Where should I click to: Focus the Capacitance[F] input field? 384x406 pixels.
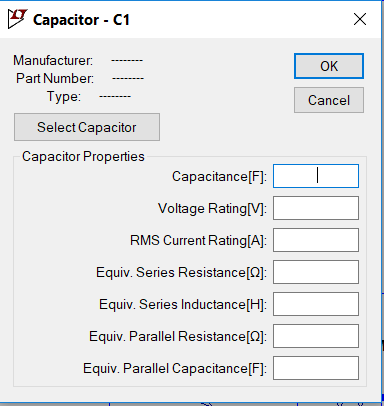tap(316, 176)
